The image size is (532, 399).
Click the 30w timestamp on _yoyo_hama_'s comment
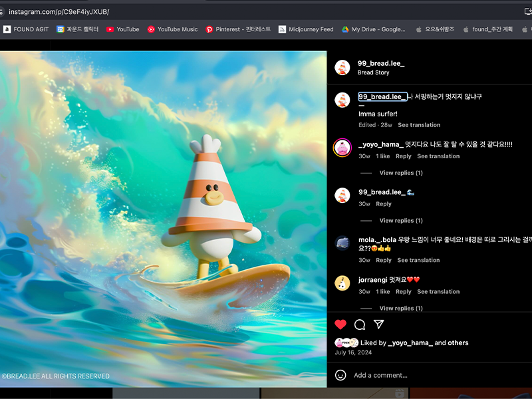(x=364, y=156)
